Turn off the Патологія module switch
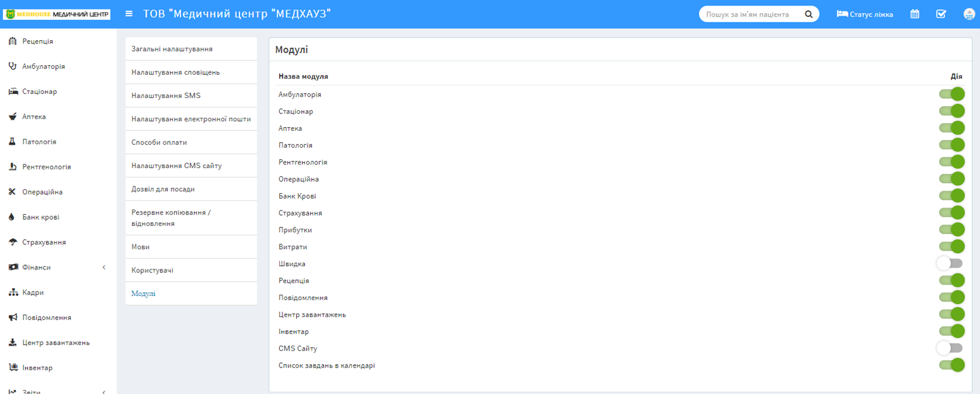 click(x=951, y=145)
